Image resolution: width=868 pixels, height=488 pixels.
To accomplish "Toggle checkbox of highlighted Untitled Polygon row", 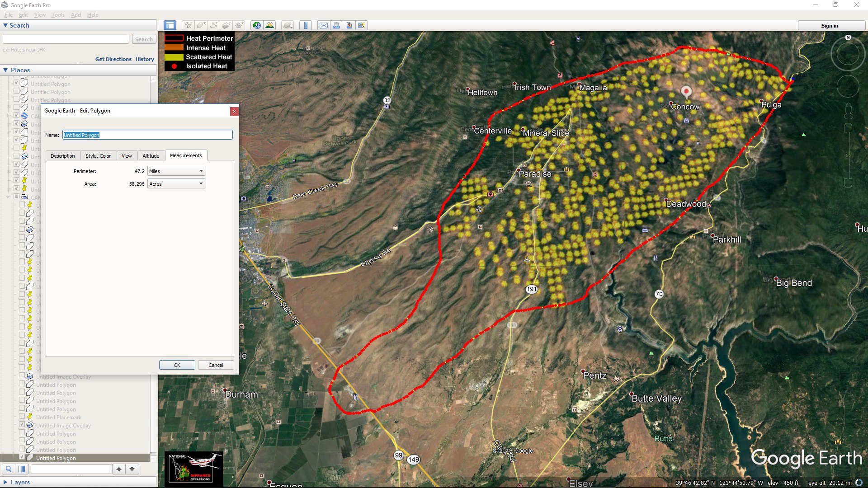I will click(22, 457).
